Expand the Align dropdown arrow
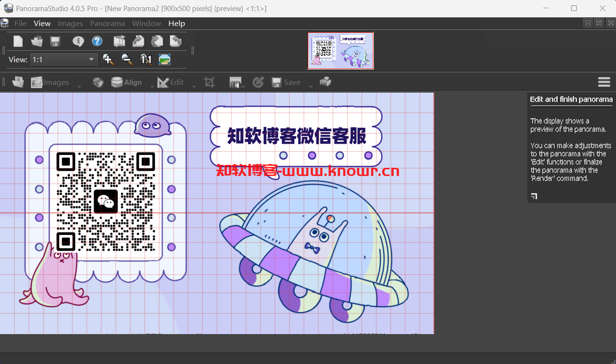The image size is (616, 364). pos(151,86)
